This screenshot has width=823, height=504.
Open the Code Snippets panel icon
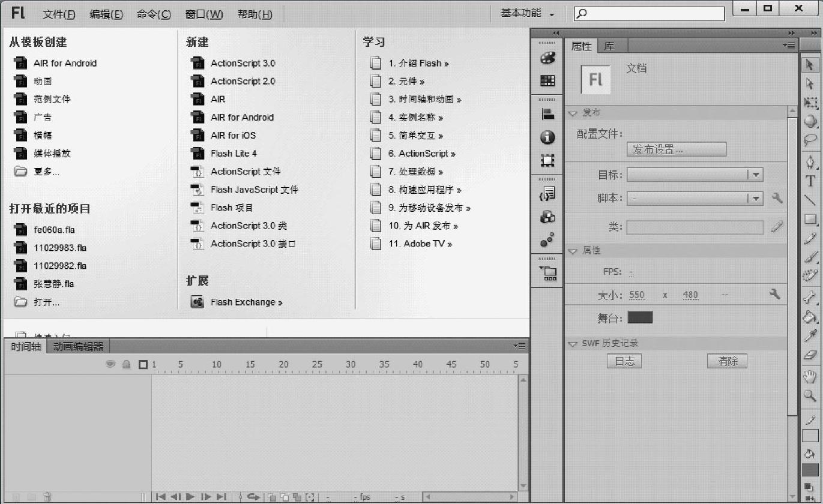click(547, 194)
